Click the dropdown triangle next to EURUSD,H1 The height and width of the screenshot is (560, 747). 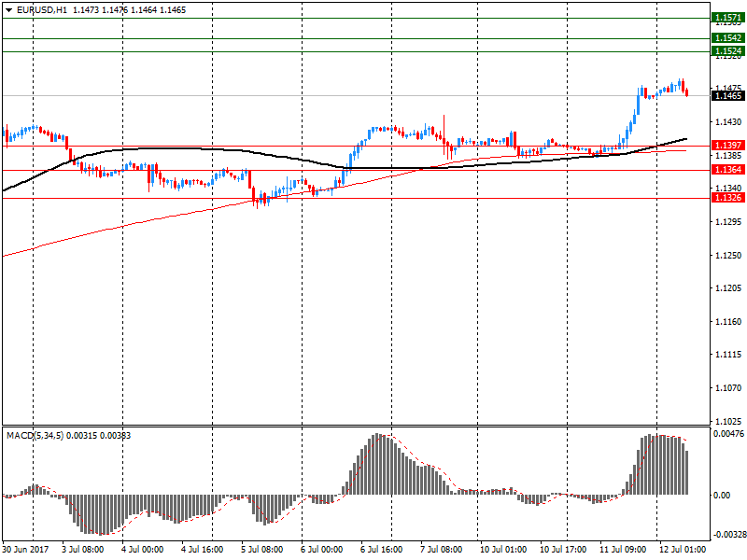click(x=8, y=10)
